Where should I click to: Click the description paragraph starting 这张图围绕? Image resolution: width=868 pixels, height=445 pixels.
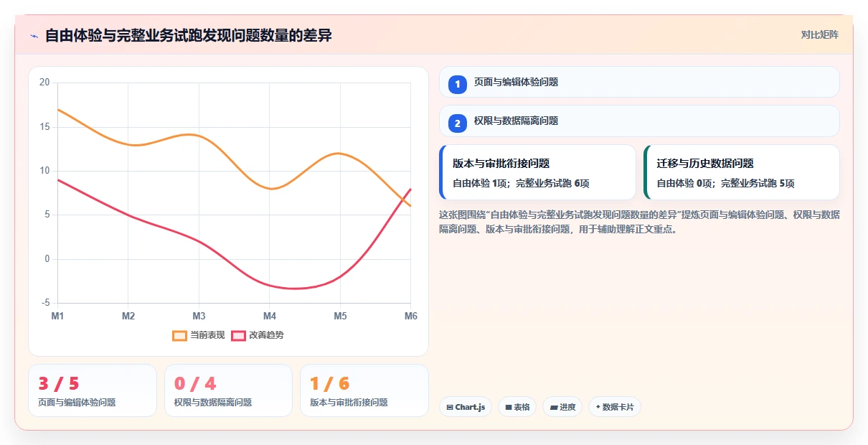coord(639,222)
